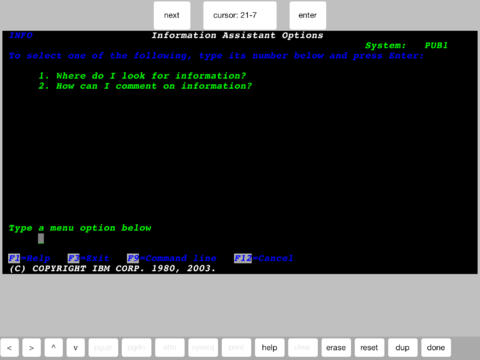
Task: Select F9=Command line function key
Action: click(172, 258)
